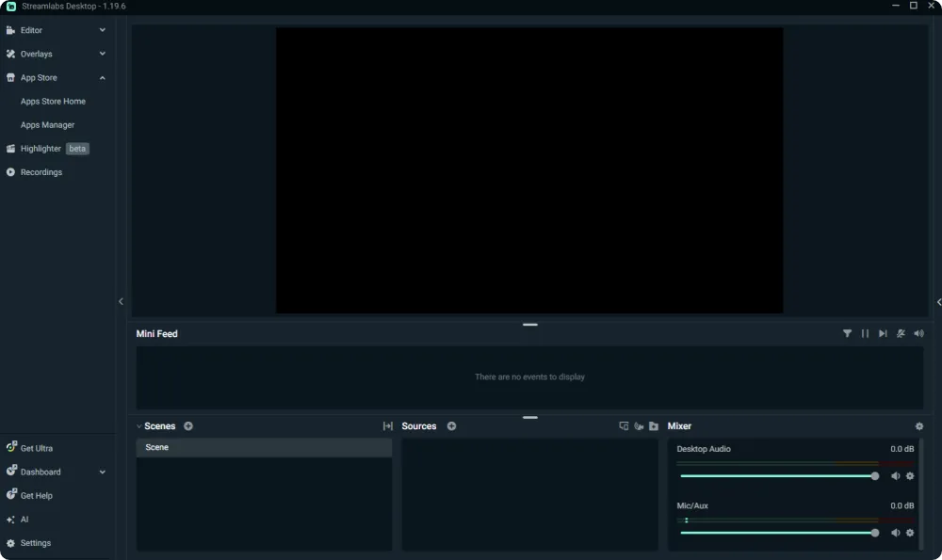Click the black preview canvas
Viewport: 942px width, 560px height.
529,170
